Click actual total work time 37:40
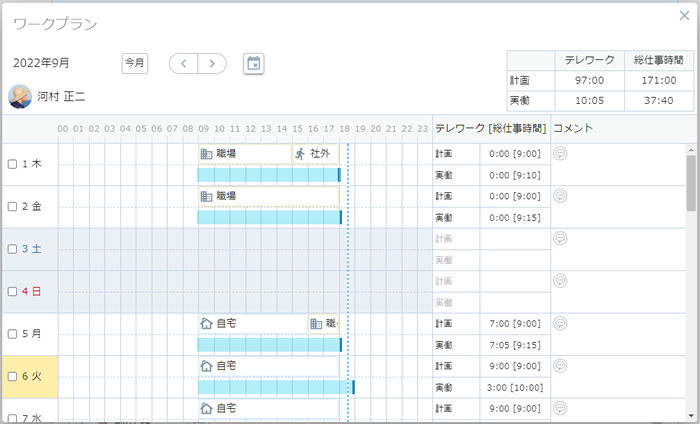The width and height of the screenshot is (700, 424). 659,101
